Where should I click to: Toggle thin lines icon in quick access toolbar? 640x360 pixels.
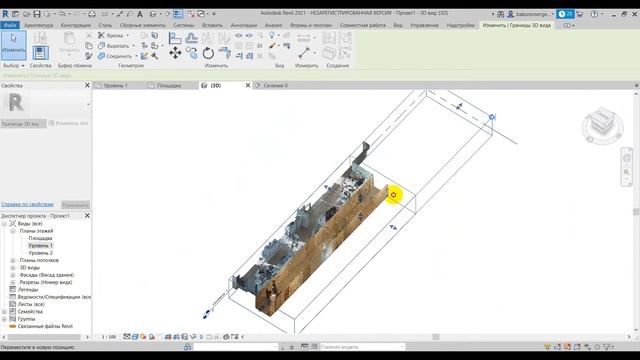(178, 14)
